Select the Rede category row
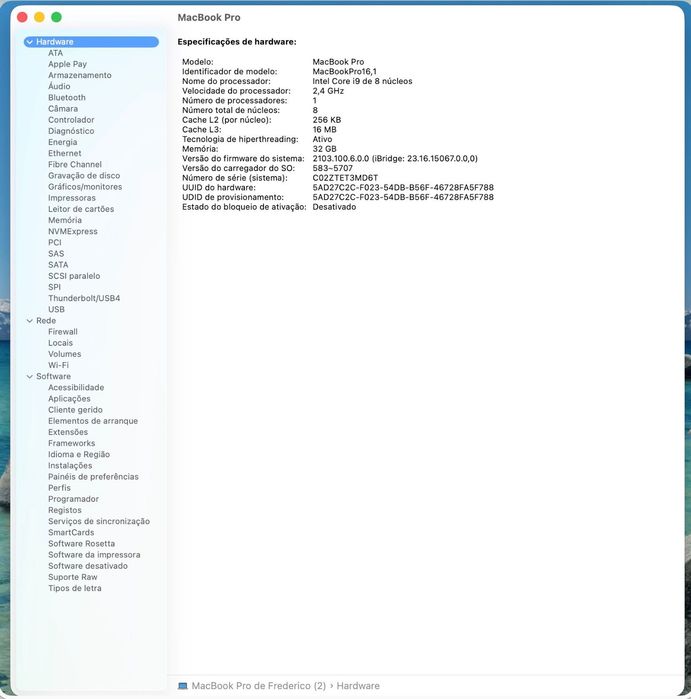Screen dimensions: 691x699 pos(91,321)
